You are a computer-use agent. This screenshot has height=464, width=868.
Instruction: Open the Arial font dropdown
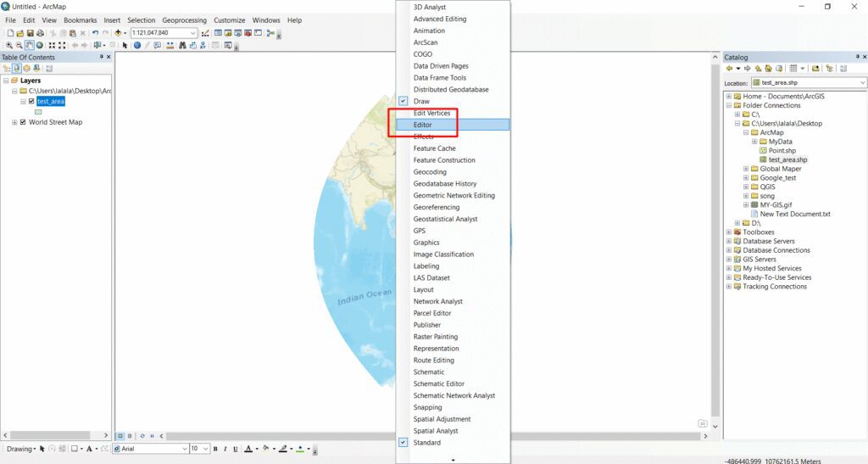[184, 449]
